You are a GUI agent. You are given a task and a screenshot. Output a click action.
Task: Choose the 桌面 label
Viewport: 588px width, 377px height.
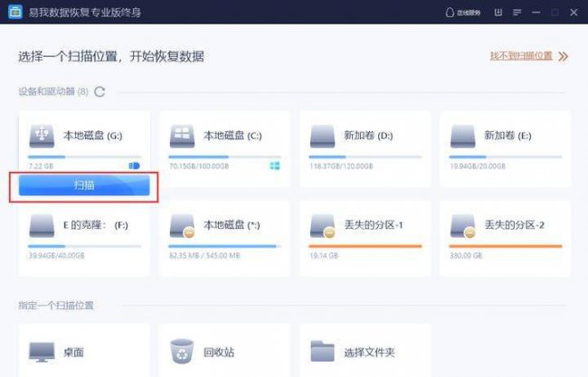73,353
